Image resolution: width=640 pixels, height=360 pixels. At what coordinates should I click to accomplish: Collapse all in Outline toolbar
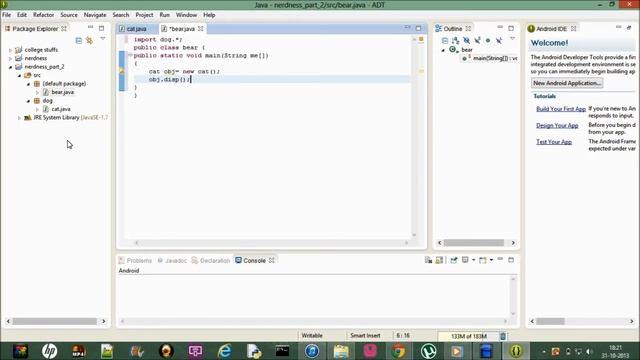(x=445, y=40)
